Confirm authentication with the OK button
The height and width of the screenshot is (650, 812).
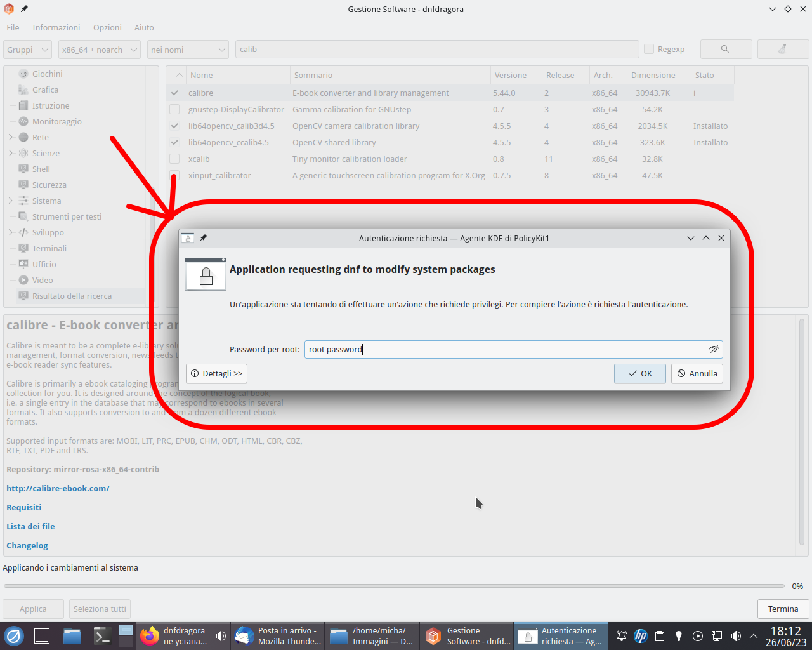[x=640, y=373]
